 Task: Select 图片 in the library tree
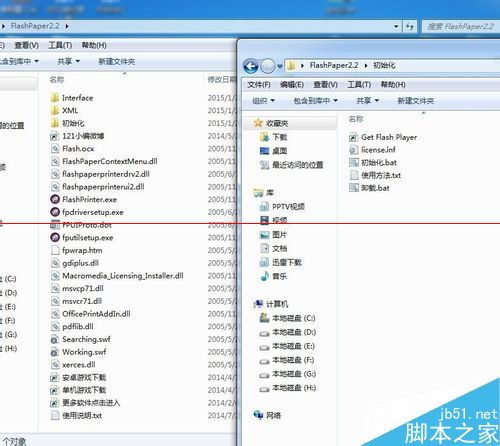point(279,234)
